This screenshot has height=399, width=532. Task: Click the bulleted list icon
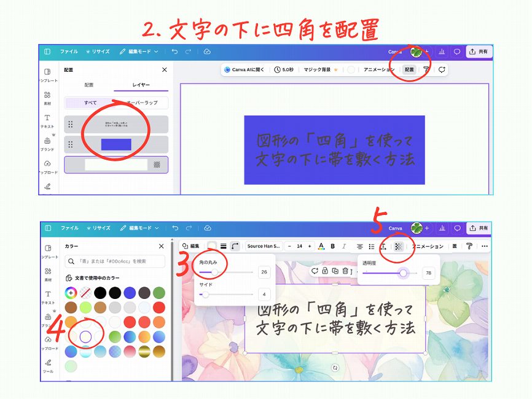[x=371, y=246]
